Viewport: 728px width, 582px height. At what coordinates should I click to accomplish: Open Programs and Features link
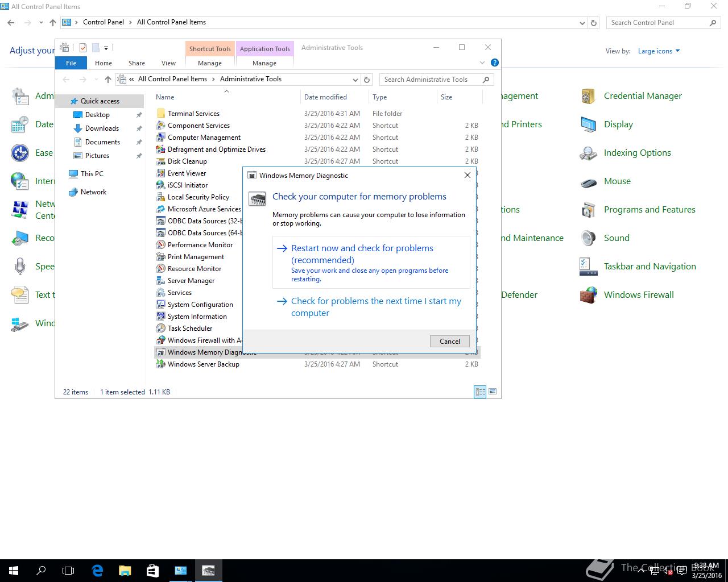coord(650,210)
